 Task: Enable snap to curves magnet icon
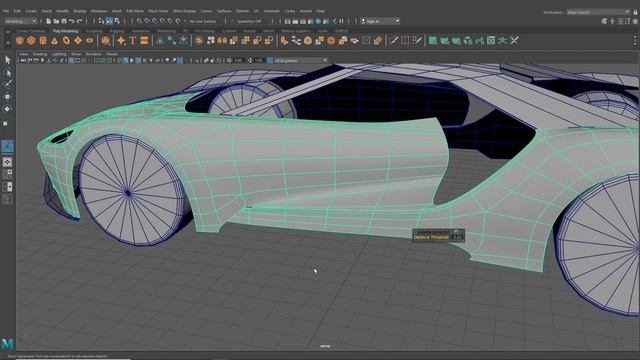[x=147, y=21]
